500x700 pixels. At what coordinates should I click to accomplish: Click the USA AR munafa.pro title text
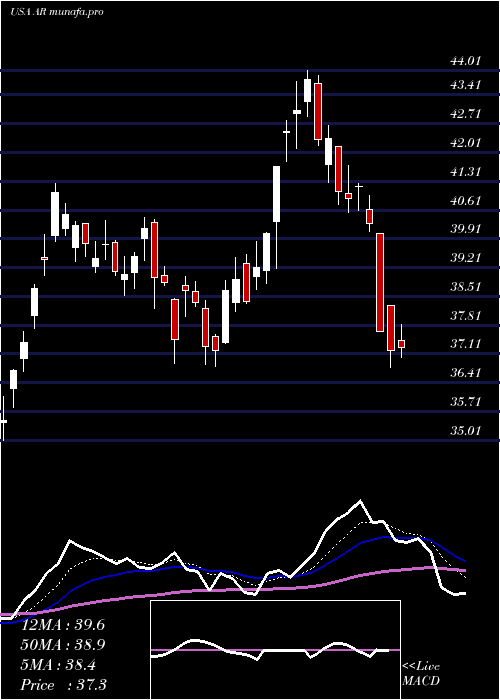(56, 12)
